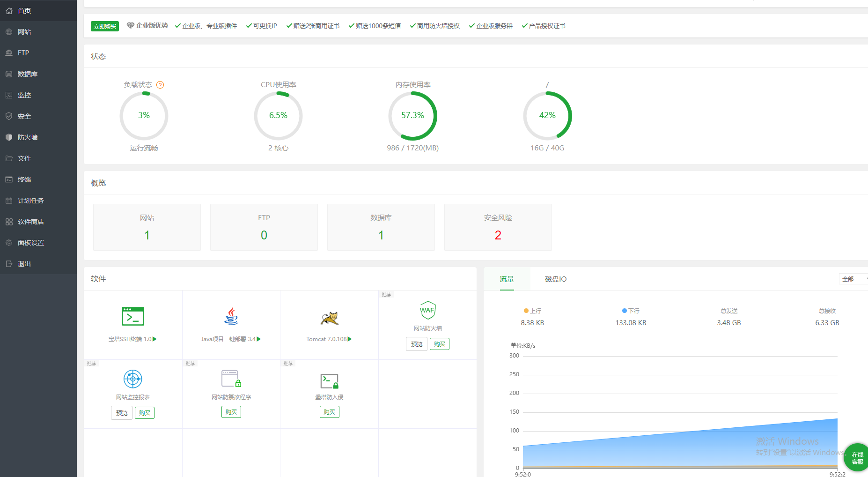Click the 立即购买 green button

105,26
